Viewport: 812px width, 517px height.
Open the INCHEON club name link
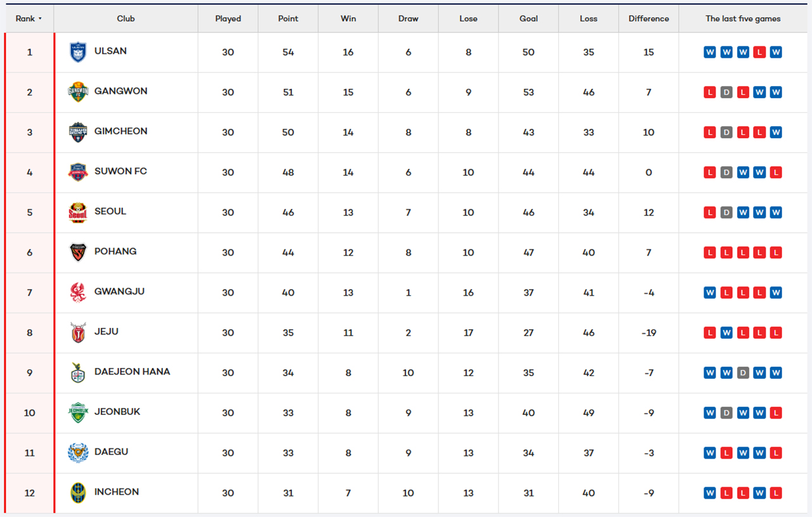pyautogui.click(x=117, y=492)
